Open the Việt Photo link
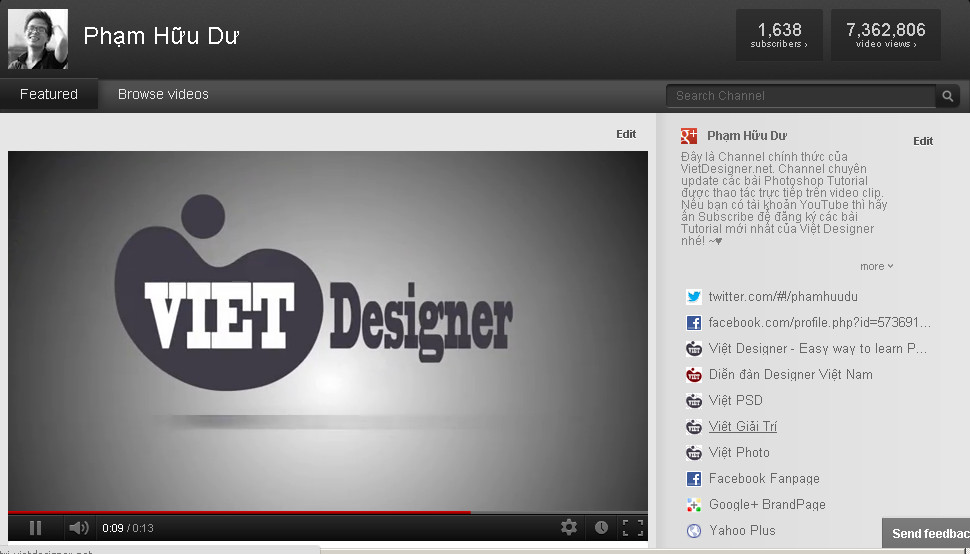Screen dimensions: 970x554 tap(739, 453)
